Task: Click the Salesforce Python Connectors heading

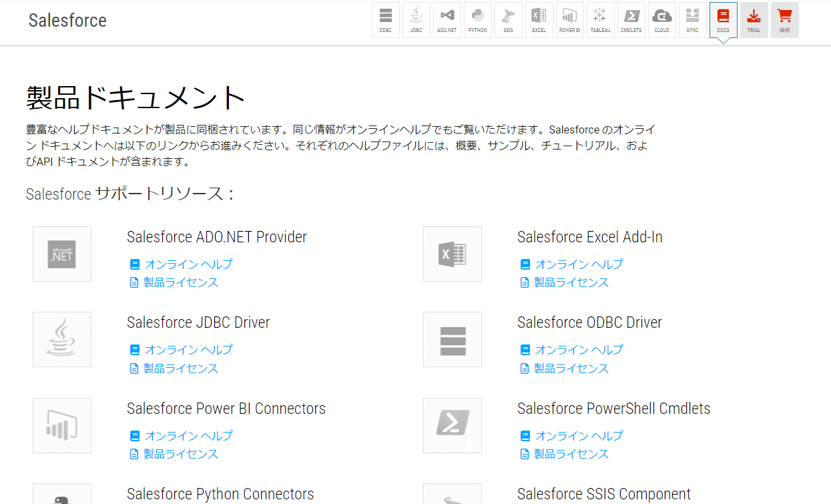Action: pos(220,494)
